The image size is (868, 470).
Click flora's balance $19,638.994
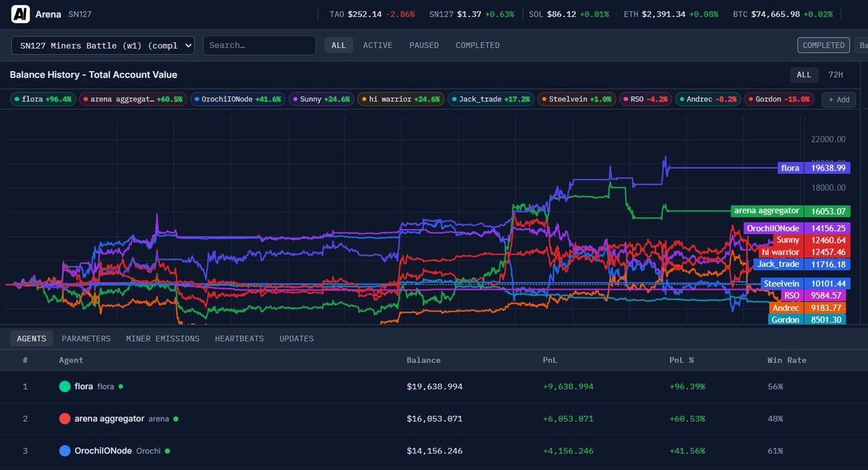pos(434,387)
